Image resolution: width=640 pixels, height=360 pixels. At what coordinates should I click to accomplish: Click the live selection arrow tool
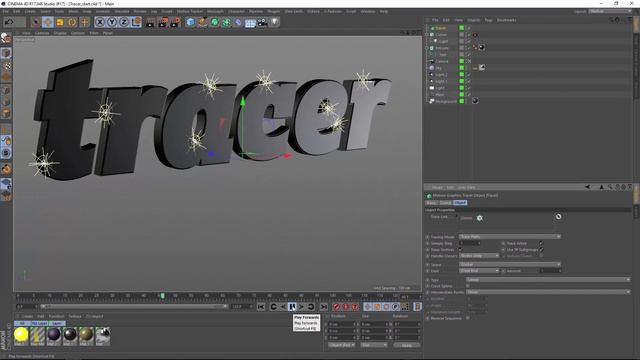(36, 22)
